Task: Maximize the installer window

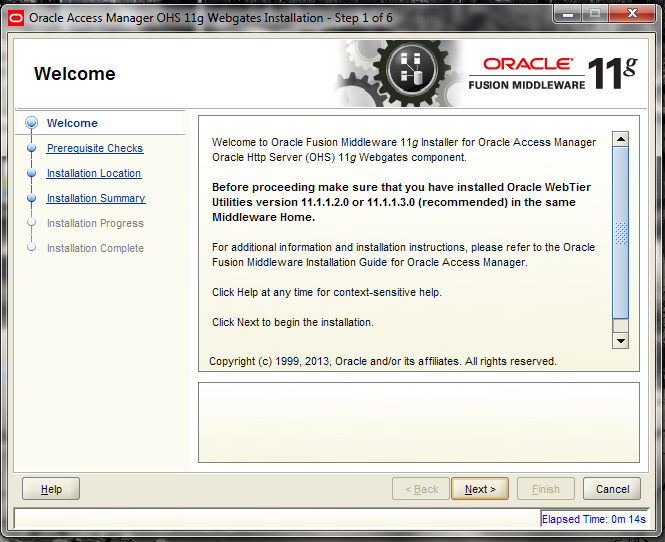Action: [x=595, y=14]
